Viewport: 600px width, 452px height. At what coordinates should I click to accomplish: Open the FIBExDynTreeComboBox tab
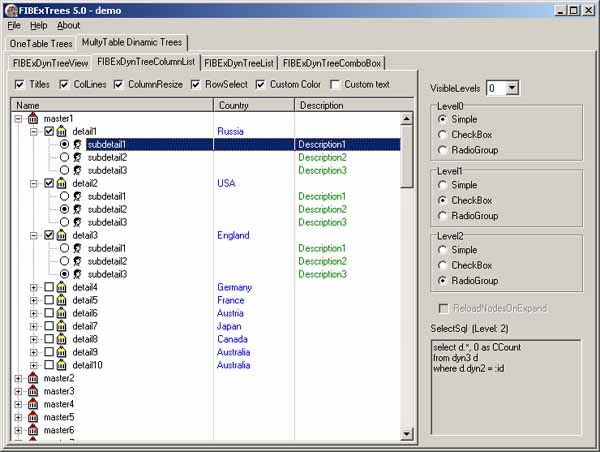coord(332,63)
